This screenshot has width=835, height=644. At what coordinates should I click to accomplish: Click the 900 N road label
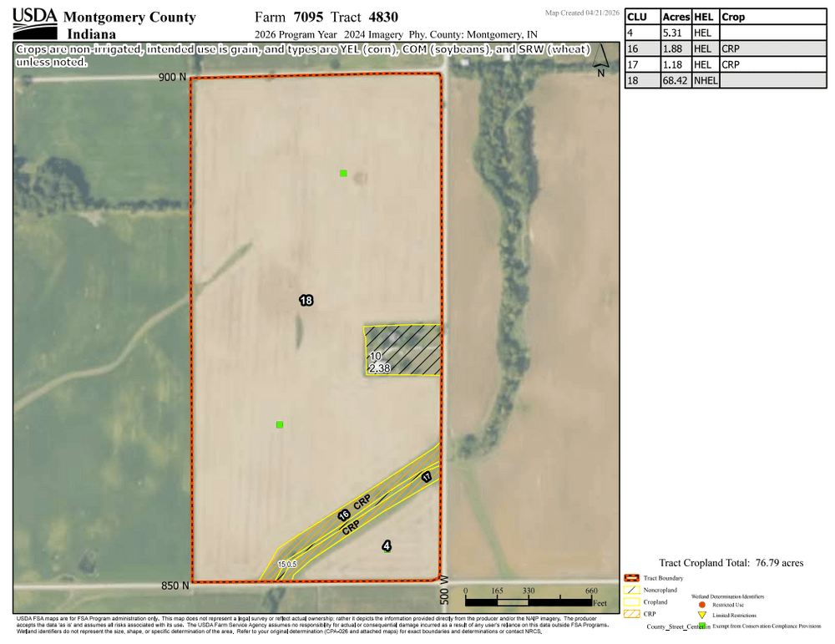pyautogui.click(x=172, y=77)
